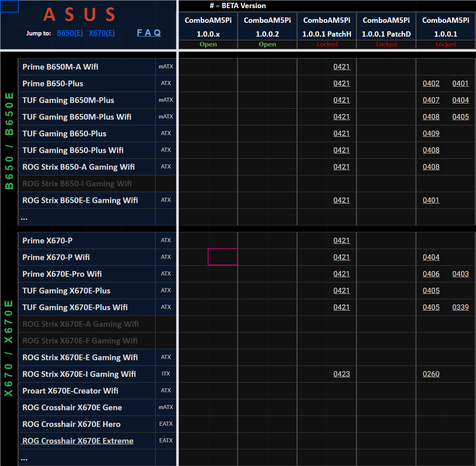476x466 pixels.
Task: Open the ROG Crosshair X670E Extreme link
Action: (78, 441)
